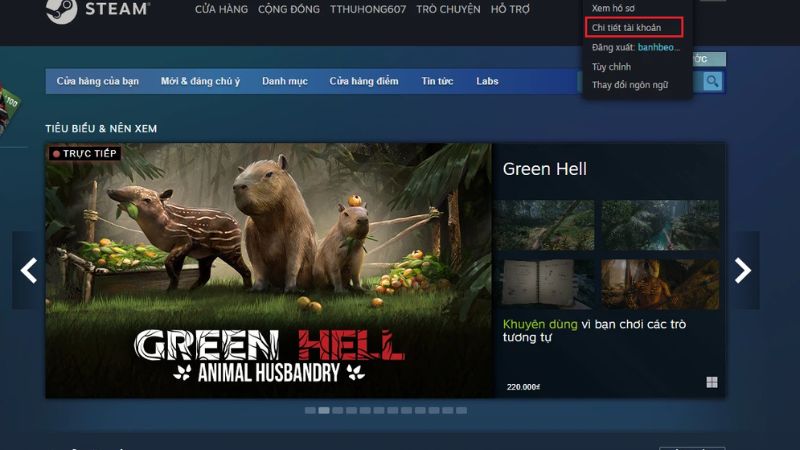
Task: Select Chi tiết tài khoản menu entry
Action: (634, 27)
